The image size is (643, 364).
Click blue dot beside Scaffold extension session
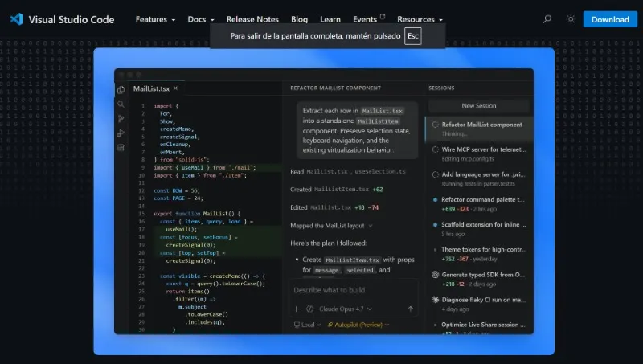tap(435, 225)
